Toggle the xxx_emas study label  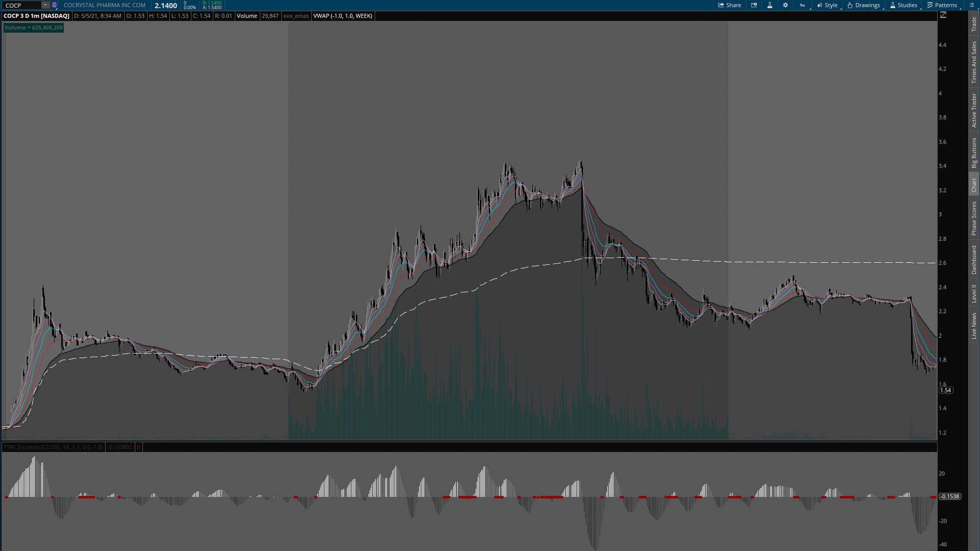point(296,16)
